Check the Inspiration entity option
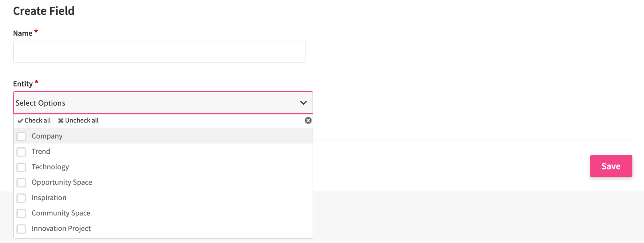Screen dimensions: 644x243 (x=21, y=198)
